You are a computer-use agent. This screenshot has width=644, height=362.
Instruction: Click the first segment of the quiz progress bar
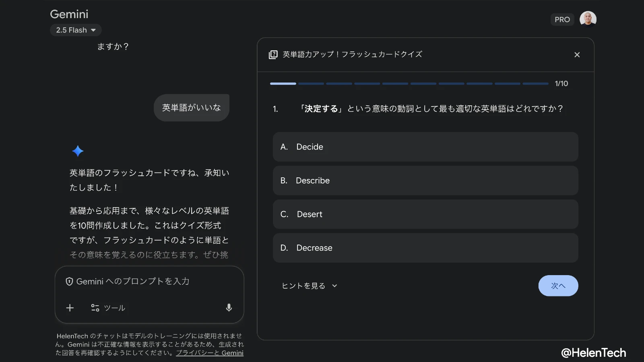pyautogui.click(x=283, y=84)
